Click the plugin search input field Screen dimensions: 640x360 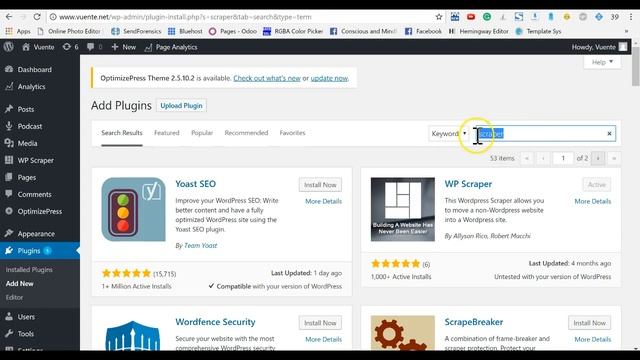coord(546,133)
